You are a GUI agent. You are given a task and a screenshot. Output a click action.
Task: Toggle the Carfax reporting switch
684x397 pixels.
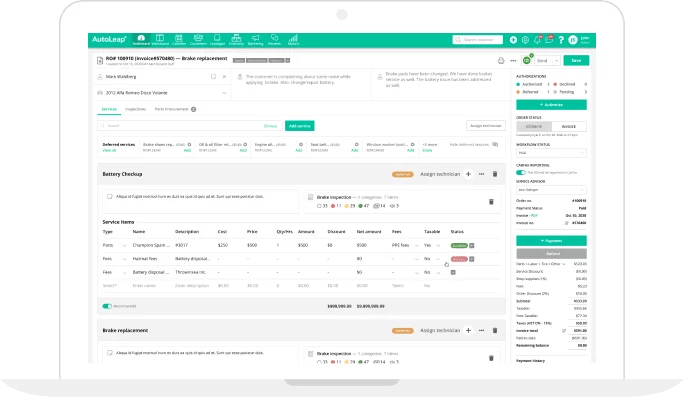pyautogui.click(x=521, y=172)
